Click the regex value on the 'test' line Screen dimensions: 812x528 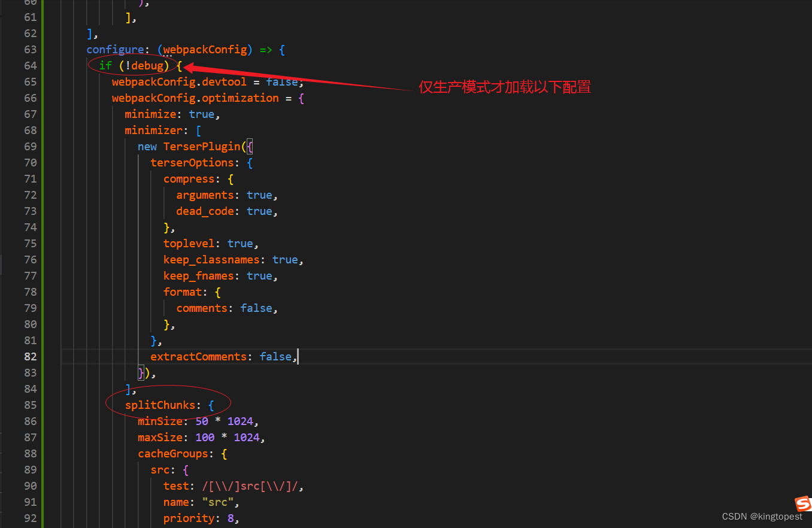pos(250,485)
